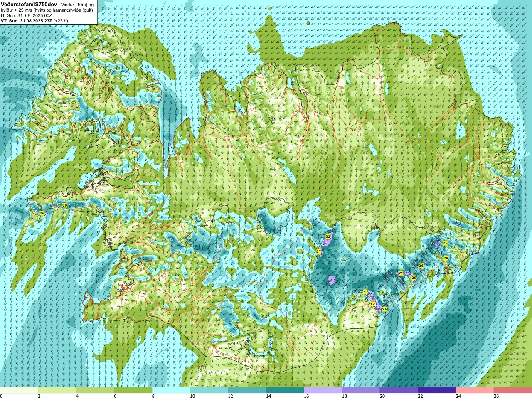Click the dark teal 14–16 legend swatch
Image resolution: width=532 pixels, height=399 pixels.
coord(285,390)
